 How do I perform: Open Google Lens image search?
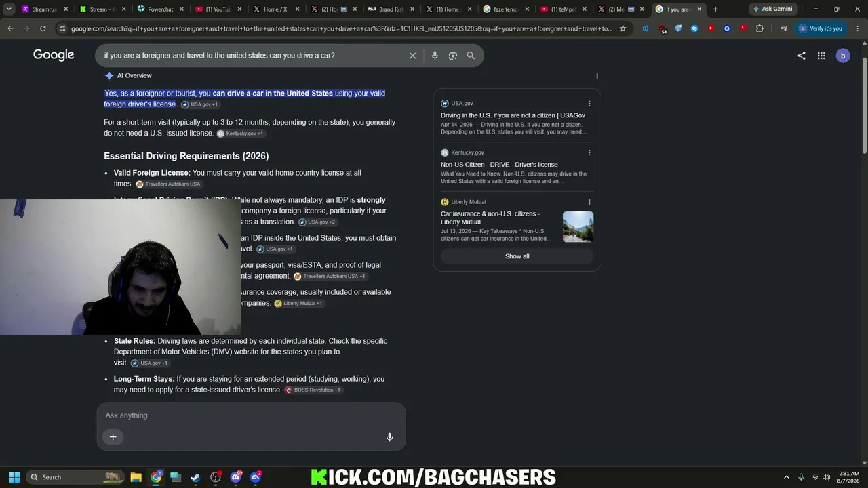(x=453, y=56)
